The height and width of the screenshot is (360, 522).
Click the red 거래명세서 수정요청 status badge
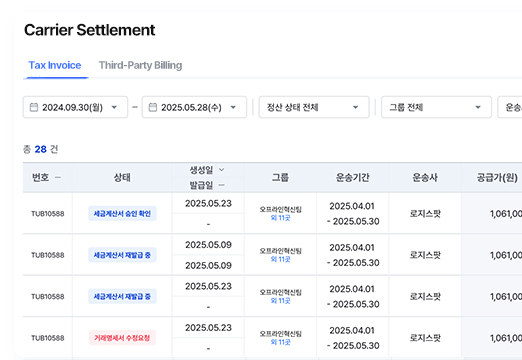122,338
